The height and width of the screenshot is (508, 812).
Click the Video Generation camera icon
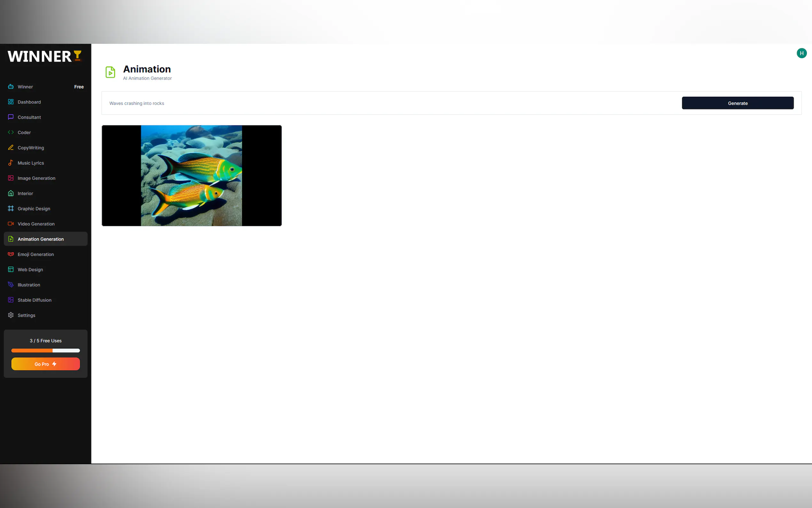click(x=11, y=224)
